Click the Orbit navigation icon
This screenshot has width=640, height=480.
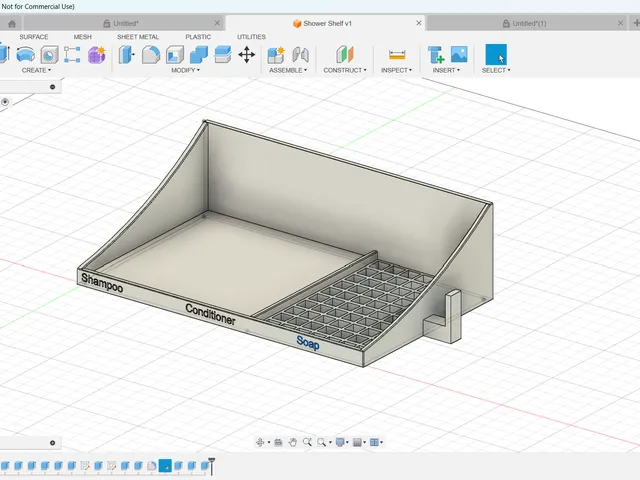point(260,442)
